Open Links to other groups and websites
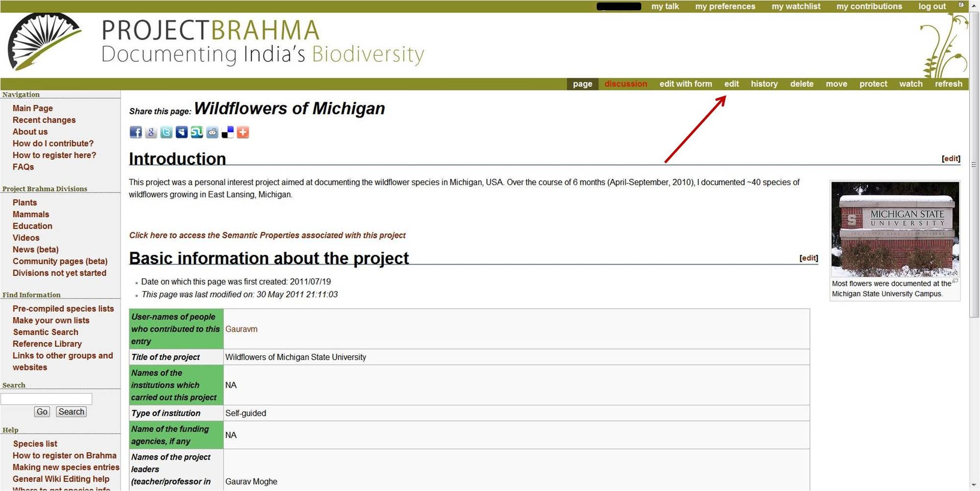 point(63,362)
